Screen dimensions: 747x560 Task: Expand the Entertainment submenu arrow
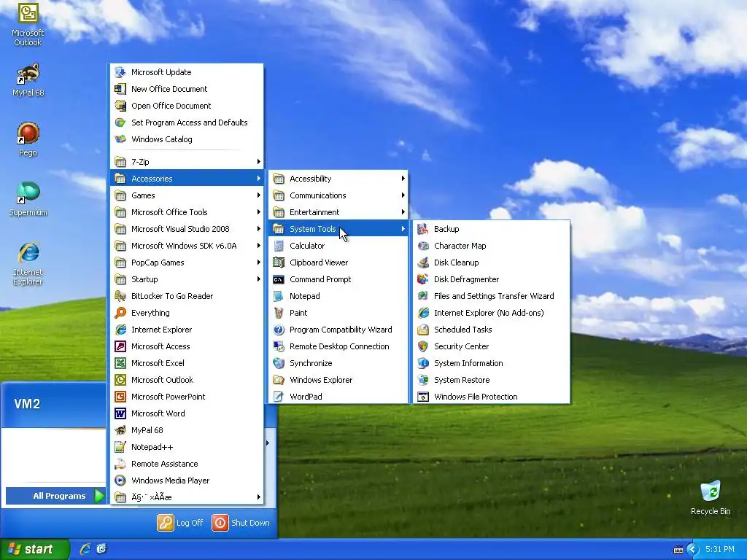[403, 212]
